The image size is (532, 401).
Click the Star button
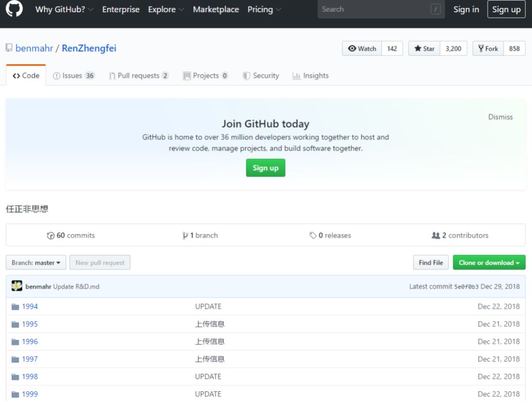click(424, 48)
